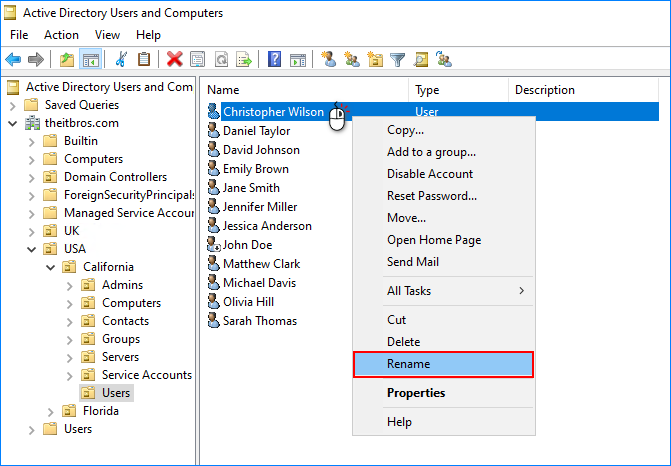Open the All Tasks submenu

tap(443, 291)
